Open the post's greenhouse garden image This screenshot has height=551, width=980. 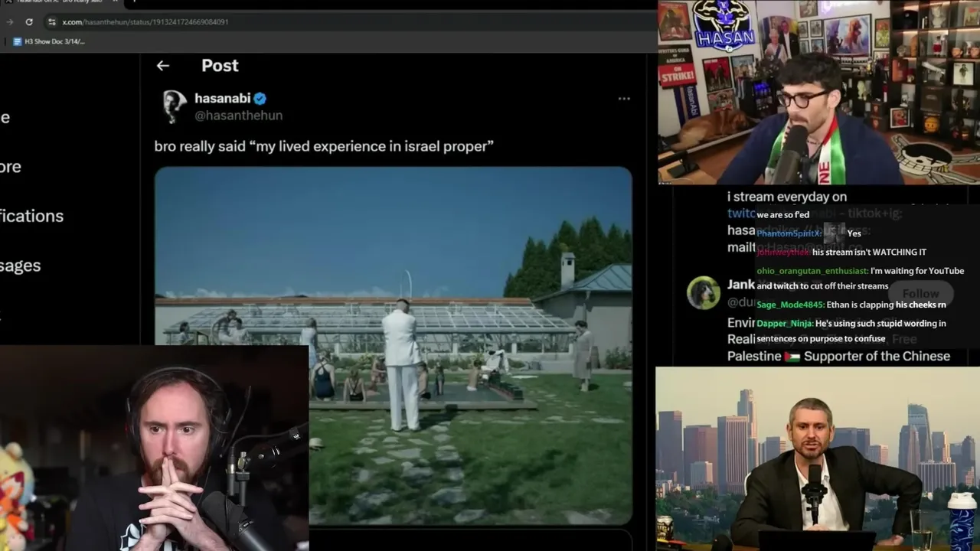(394, 346)
